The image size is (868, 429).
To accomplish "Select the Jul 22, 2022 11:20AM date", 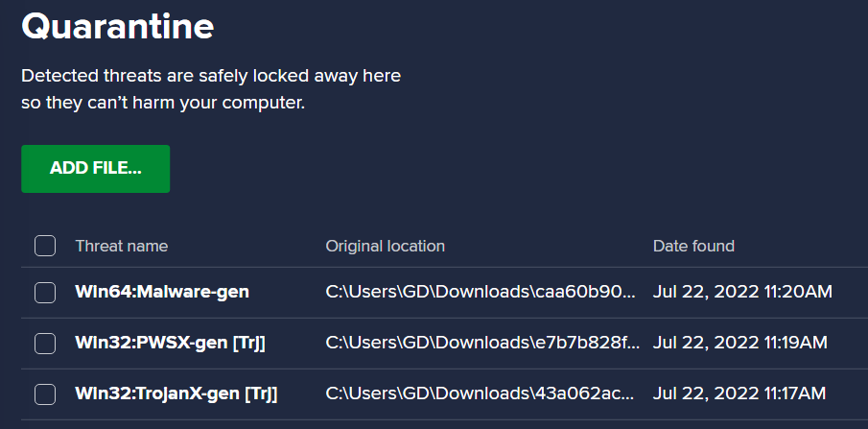I will [742, 292].
